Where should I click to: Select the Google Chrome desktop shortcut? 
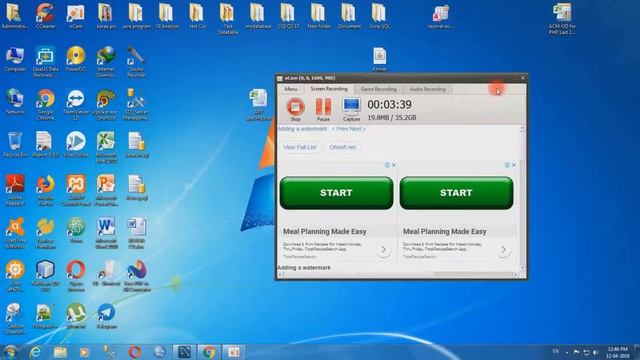[45, 105]
